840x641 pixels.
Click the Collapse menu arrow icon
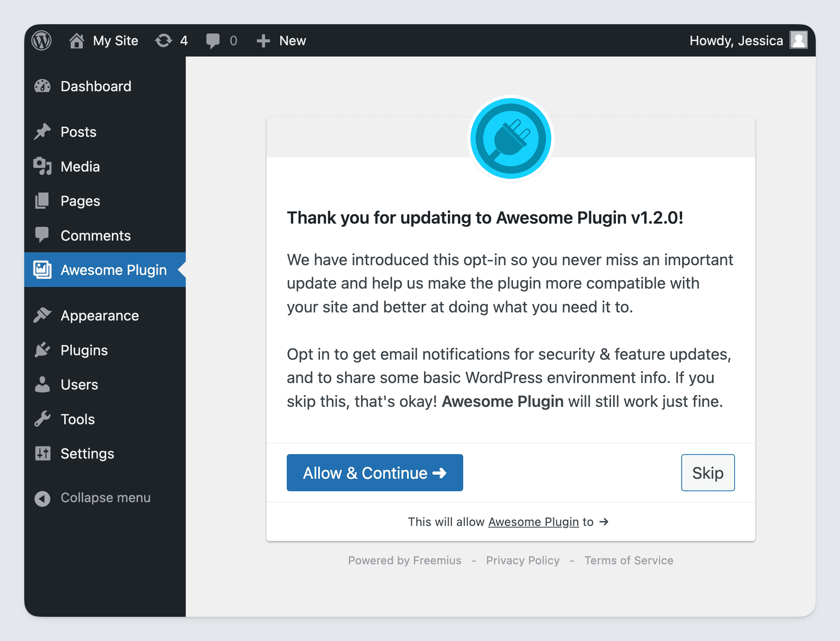click(42, 499)
